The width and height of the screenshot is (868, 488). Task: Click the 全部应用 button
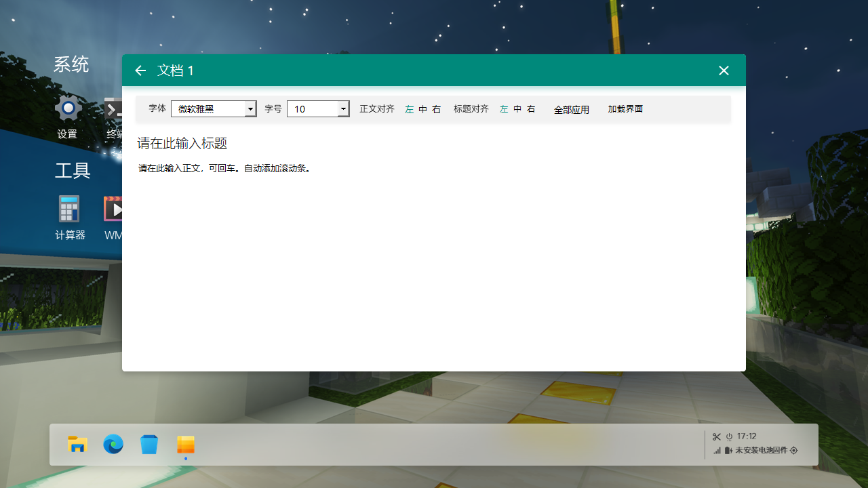tap(572, 110)
